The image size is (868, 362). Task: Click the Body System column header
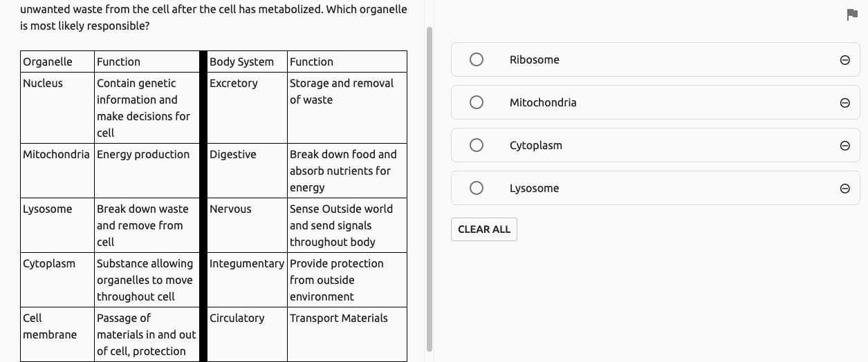(x=241, y=61)
